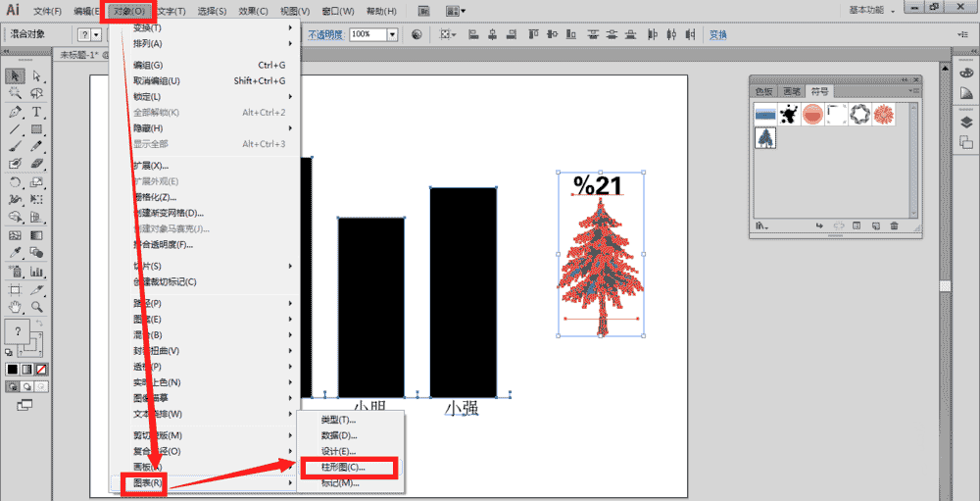
Task: Open the 基本功能 workspace switcher
Action: tap(872, 11)
